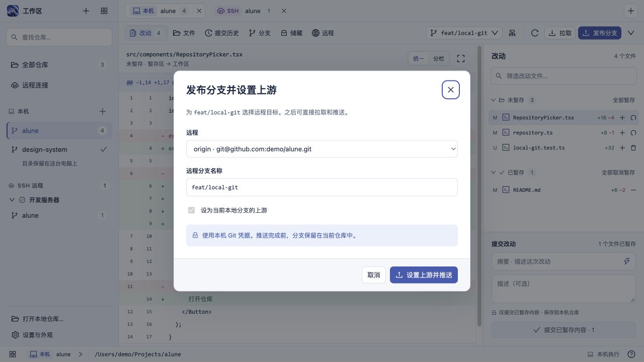Click 全部暂存 to stage all
This screenshot has width=644, height=362.
pyautogui.click(x=624, y=100)
